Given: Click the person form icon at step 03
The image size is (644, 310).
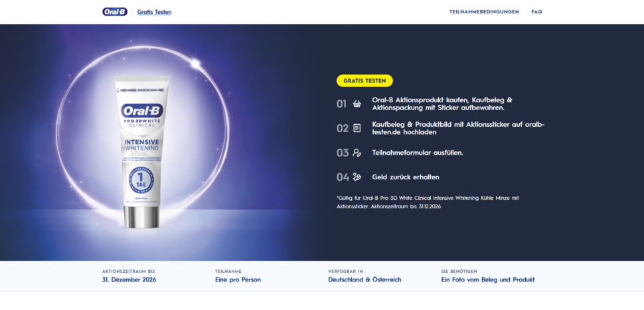Looking at the screenshot, I should 357,153.
